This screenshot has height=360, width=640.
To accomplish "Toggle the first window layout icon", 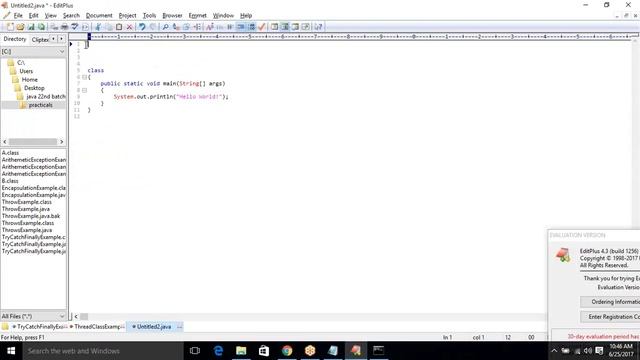I will [274, 27].
